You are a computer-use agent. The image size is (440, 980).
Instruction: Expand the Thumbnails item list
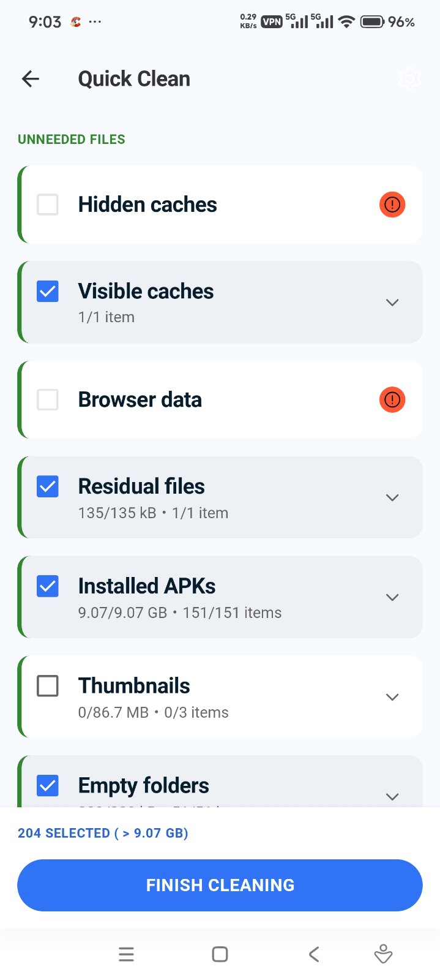pyautogui.click(x=392, y=697)
